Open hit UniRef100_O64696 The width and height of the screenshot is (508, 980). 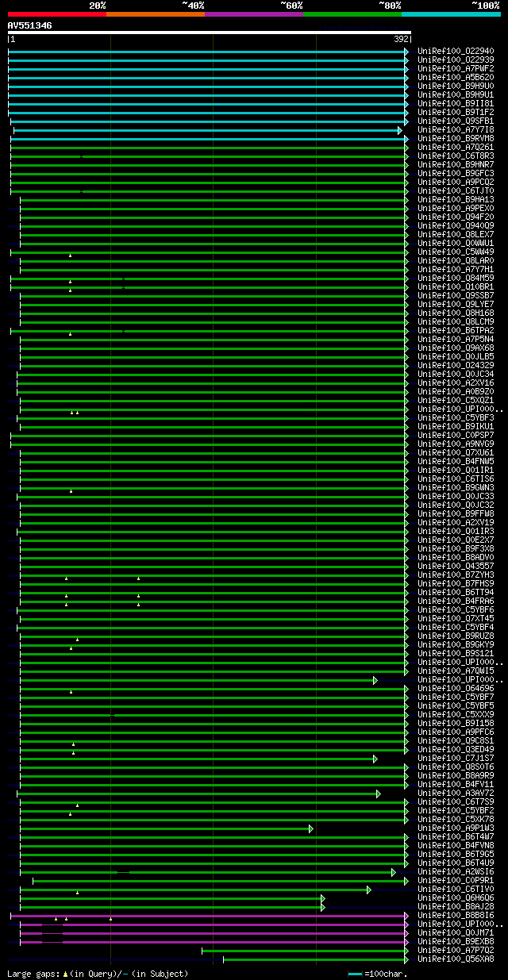tap(456, 689)
